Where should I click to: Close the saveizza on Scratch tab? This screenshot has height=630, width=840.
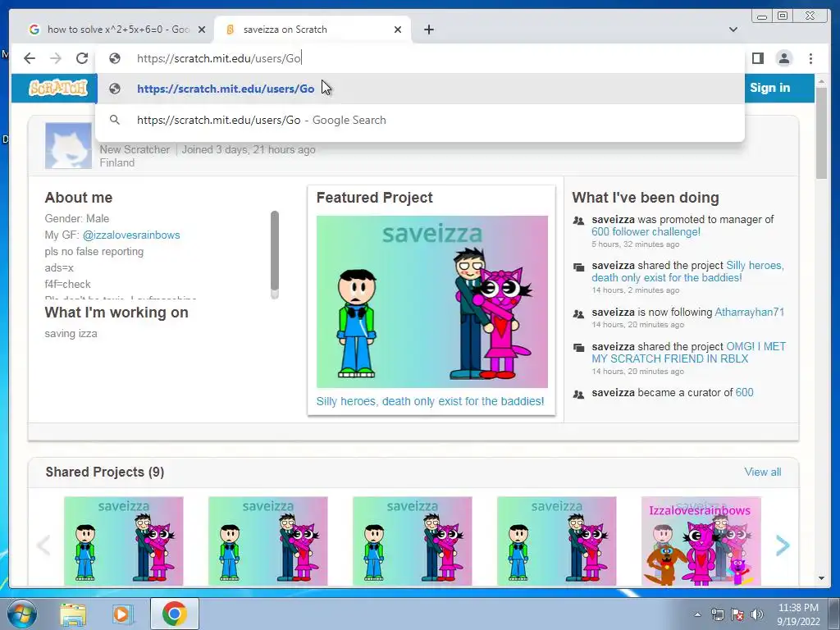click(x=398, y=30)
